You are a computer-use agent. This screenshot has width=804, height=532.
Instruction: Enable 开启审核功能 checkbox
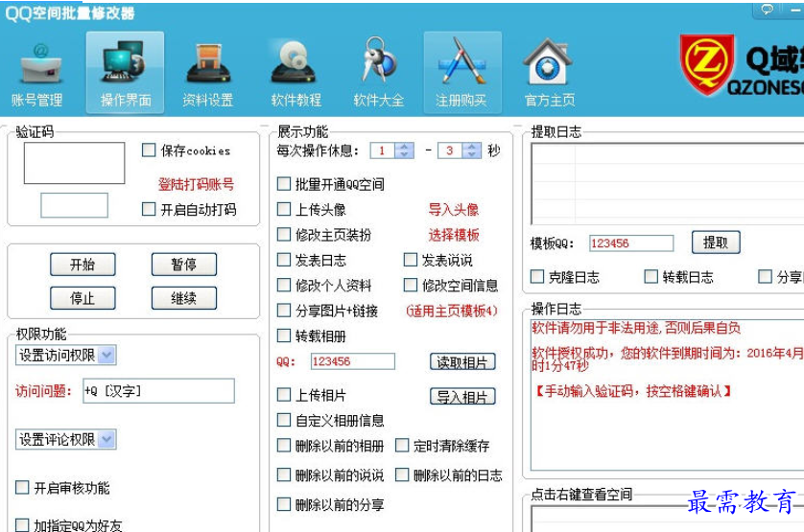click(22, 487)
